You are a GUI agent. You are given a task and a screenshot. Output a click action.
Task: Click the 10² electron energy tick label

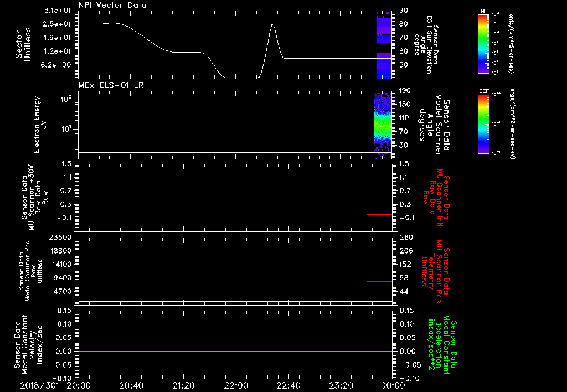[65, 99]
